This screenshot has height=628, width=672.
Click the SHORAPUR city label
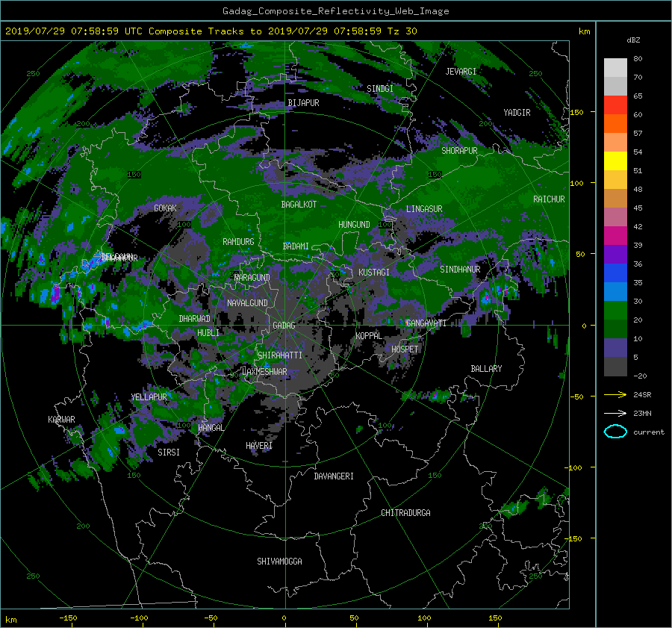(x=459, y=151)
